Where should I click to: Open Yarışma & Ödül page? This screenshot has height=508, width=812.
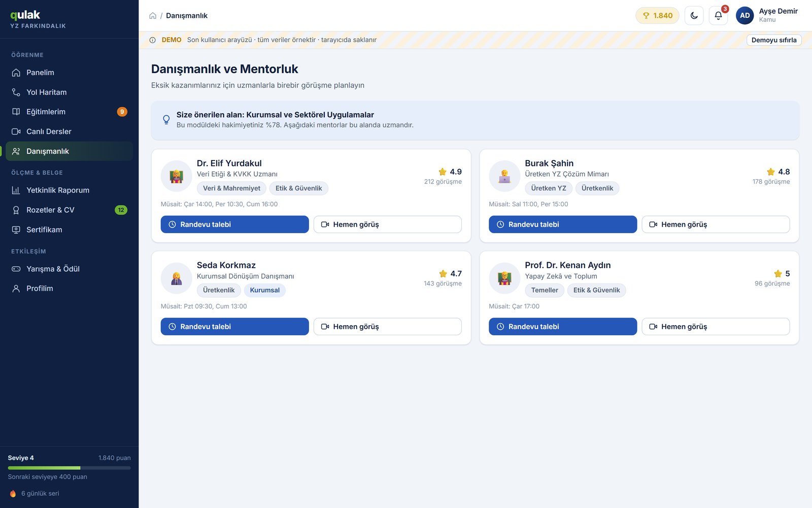pyautogui.click(x=69, y=269)
